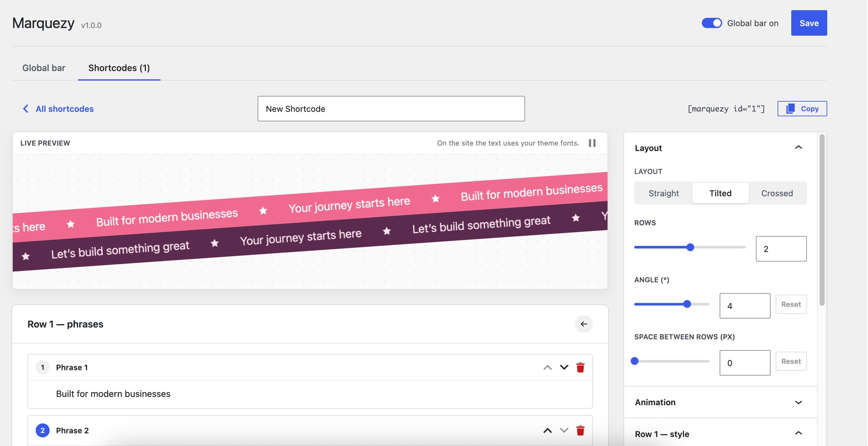Viewport: 868px width, 446px height.
Task: Select the Straight layout option
Action: [664, 193]
